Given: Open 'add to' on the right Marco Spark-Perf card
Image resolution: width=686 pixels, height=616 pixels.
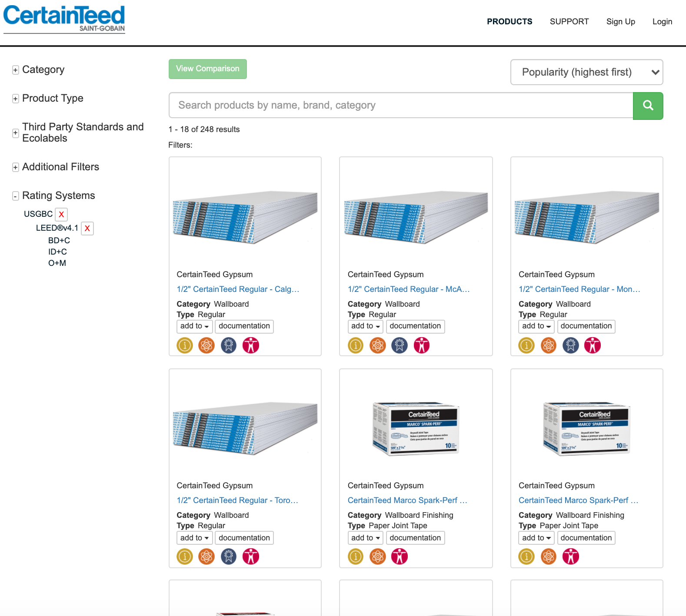Looking at the screenshot, I should (x=536, y=538).
